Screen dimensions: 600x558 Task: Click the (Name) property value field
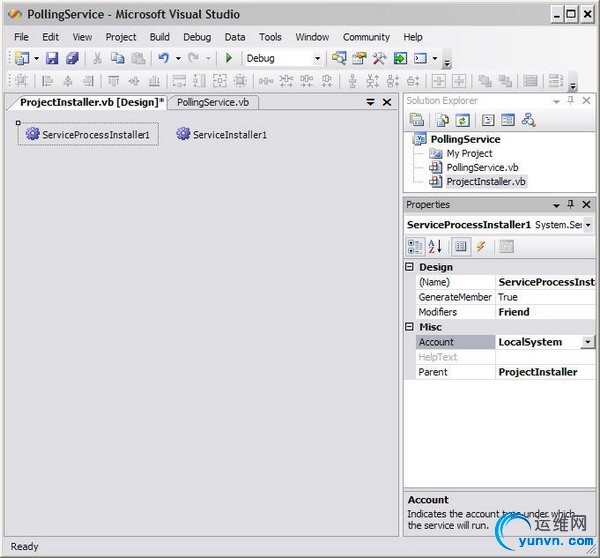pyautogui.click(x=546, y=282)
